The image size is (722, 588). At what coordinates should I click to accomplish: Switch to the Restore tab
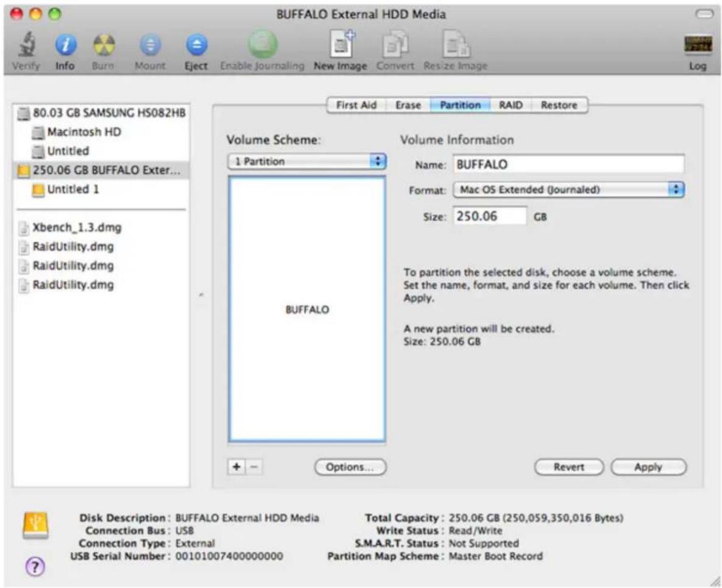pos(559,105)
